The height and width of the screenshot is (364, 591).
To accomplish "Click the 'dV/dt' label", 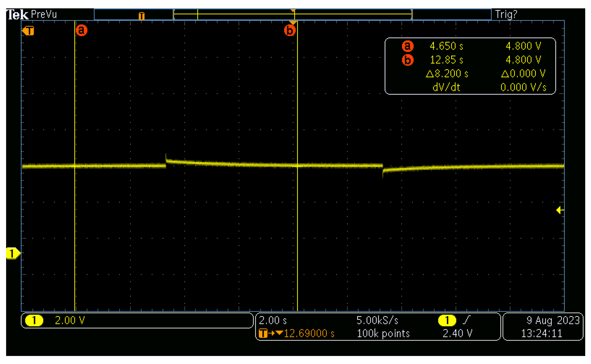I will point(446,87).
